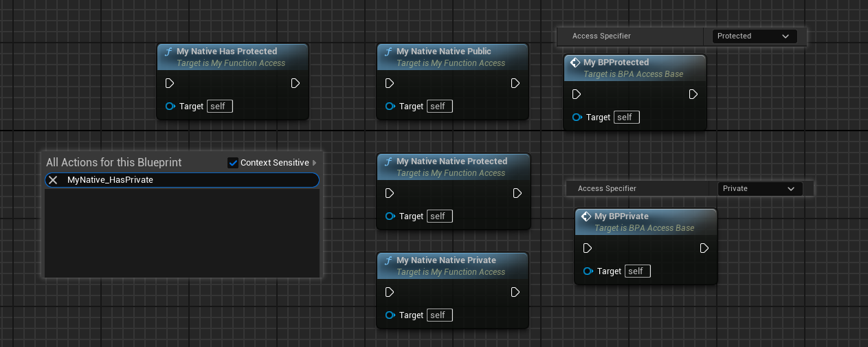Click self field on My Native Native Public

[x=439, y=107]
